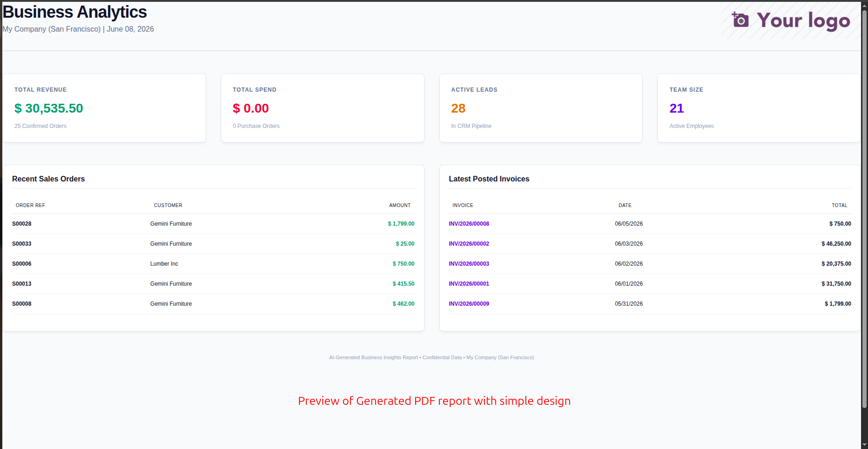Click the $ 46,250.00 invoice total
The image size is (868, 449).
pyautogui.click(x=836, y=244)
